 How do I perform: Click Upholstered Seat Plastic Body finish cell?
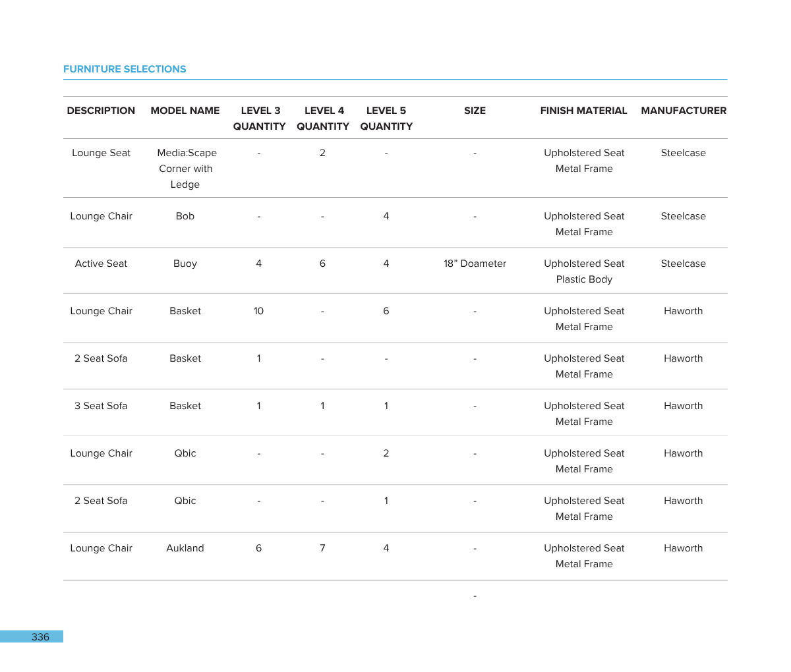click(584, 271)
